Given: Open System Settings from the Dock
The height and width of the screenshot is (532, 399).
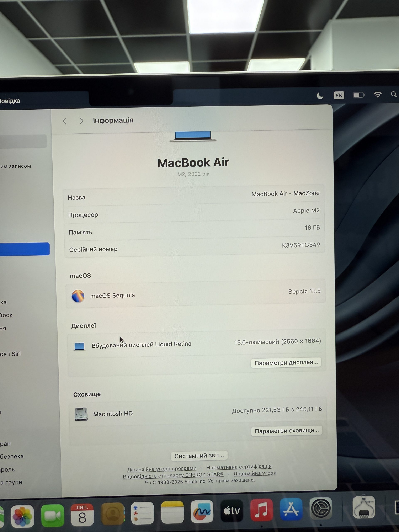Looking at the screenshot, I should [321, 508].
